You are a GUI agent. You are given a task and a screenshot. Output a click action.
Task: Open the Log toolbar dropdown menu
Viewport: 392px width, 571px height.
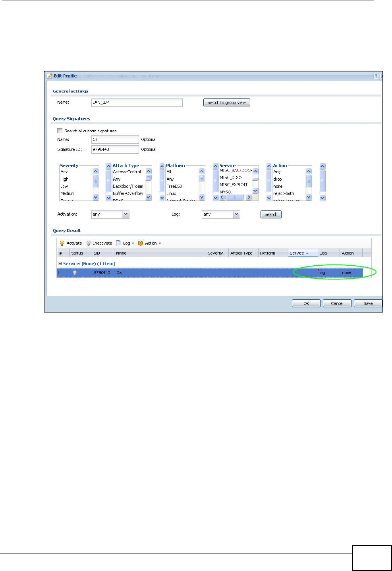(x=133, y=243)
